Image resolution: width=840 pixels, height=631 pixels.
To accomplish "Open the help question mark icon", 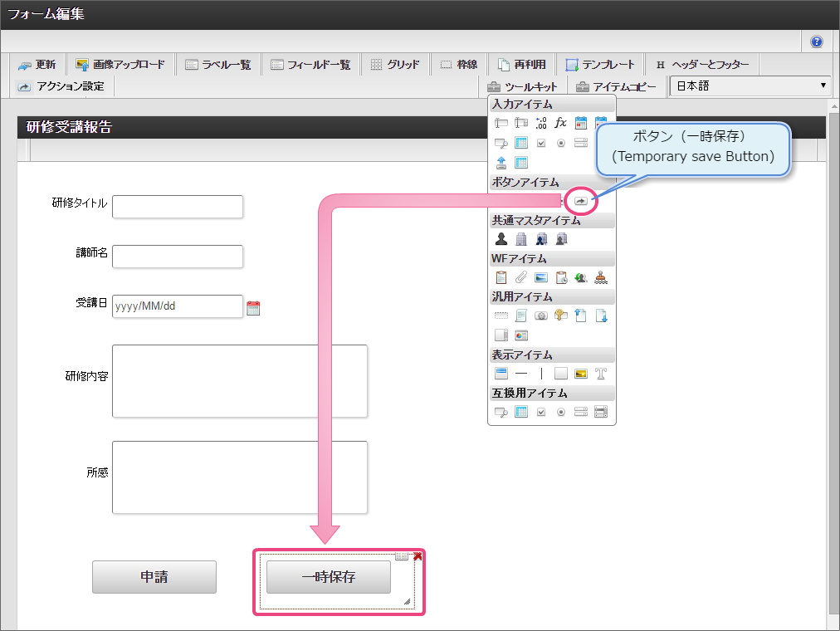I will (816, 42).
